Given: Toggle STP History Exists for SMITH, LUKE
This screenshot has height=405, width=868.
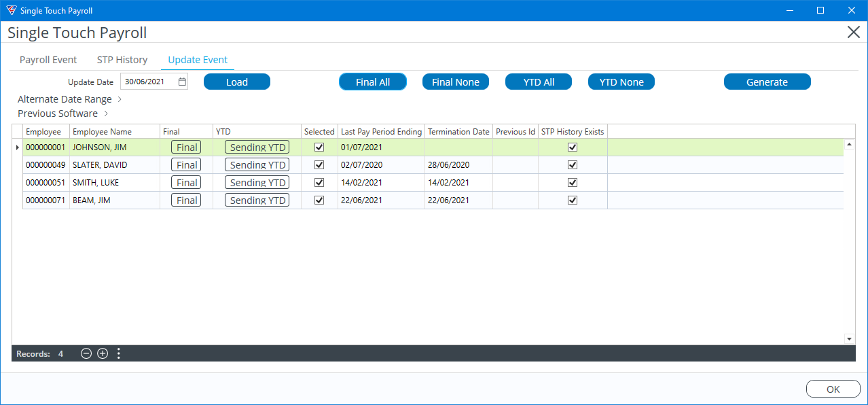Looking at the screenshot, I should tap(573, 182).
